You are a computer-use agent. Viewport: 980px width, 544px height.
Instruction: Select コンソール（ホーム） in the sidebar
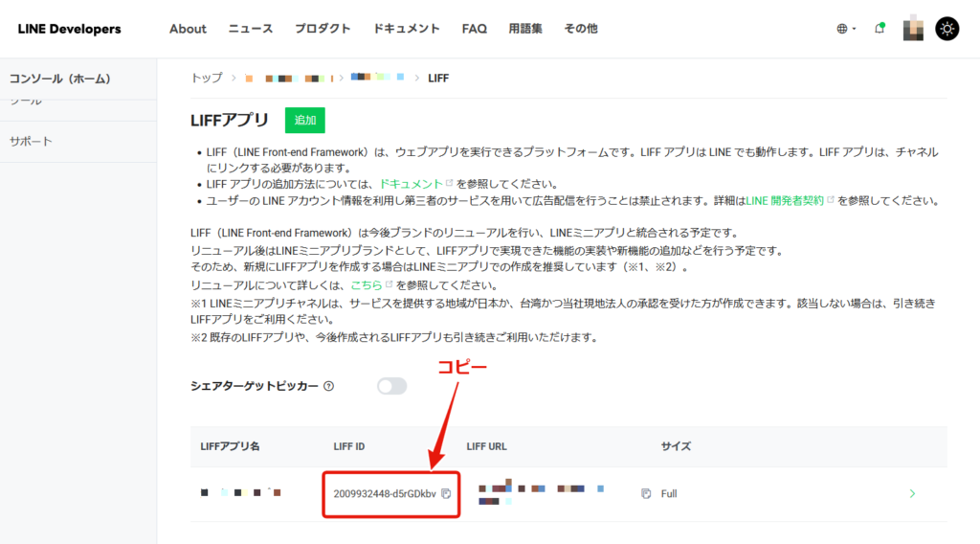tap(60, 79)
